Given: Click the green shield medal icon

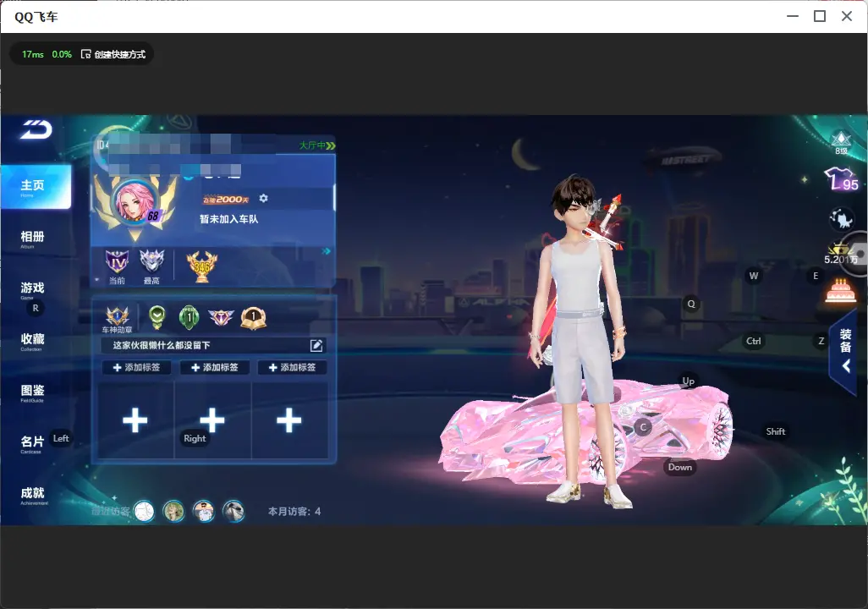Looking at the screenshot, I should 157,317.
